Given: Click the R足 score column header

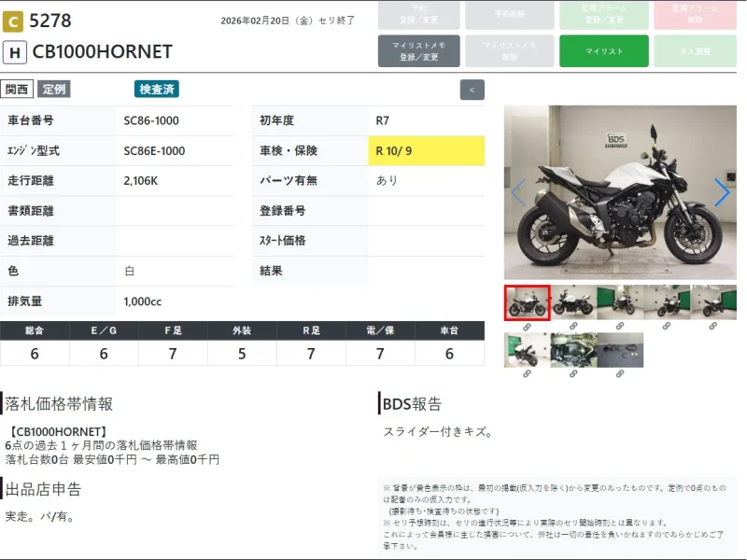Looking at the screenshot, I should tap(311, 330).
